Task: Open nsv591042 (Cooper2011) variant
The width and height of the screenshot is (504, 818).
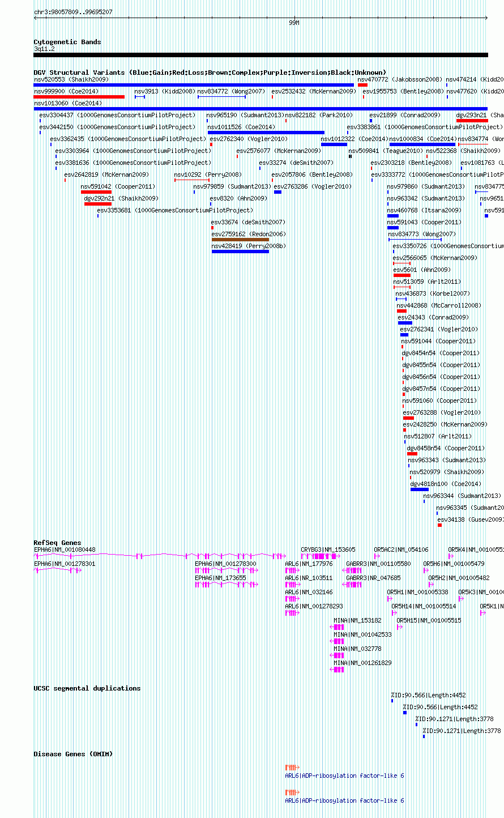Action: pos(118,186)
